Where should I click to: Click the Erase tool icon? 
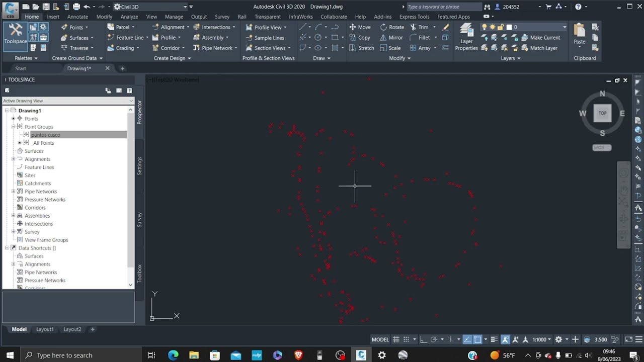click(x=445, y=27)
